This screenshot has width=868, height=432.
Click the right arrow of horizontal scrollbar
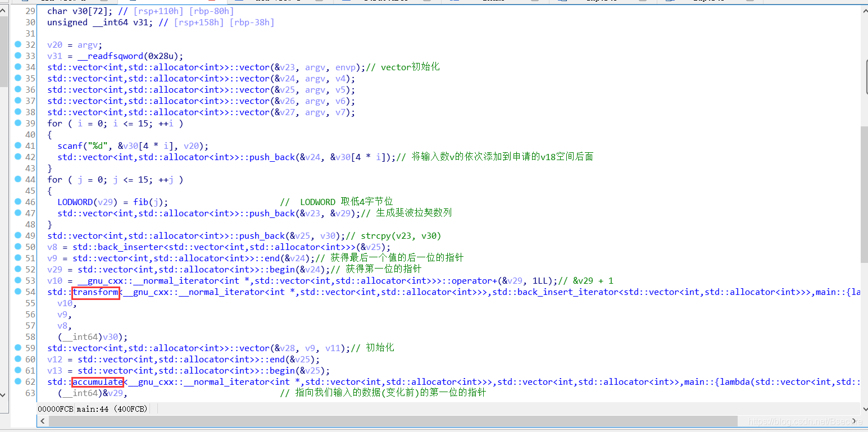coord(855,421)
